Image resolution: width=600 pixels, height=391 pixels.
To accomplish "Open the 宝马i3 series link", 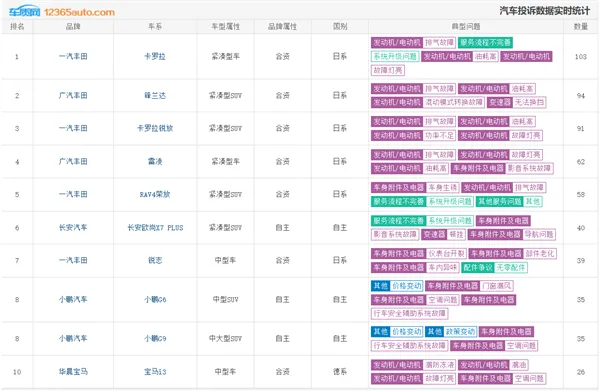I will tap(155, 371).
